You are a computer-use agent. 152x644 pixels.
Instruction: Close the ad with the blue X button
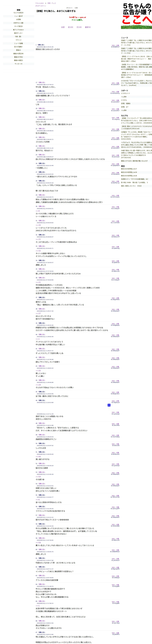(x=109, y=405)
